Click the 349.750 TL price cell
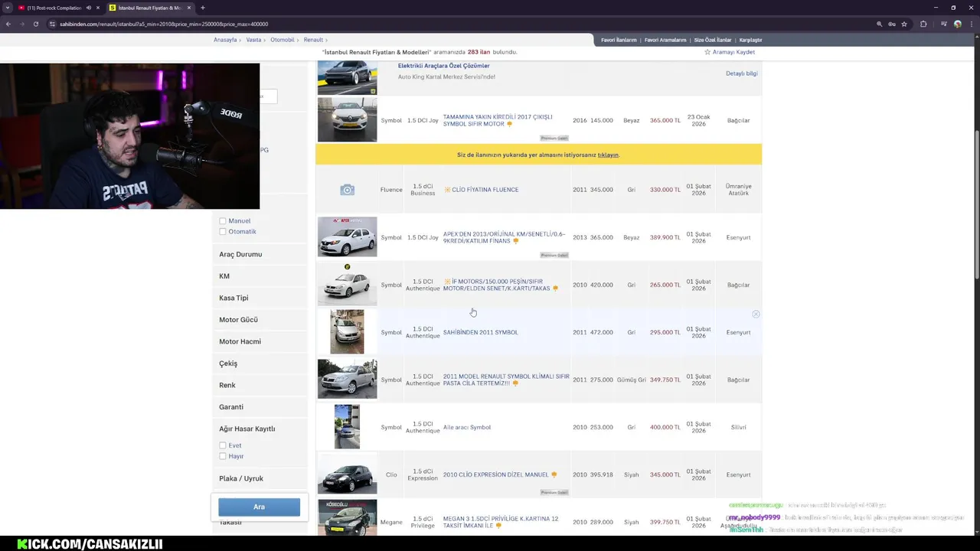The width and height of the screenshot is (980, 551). [665, 380]
